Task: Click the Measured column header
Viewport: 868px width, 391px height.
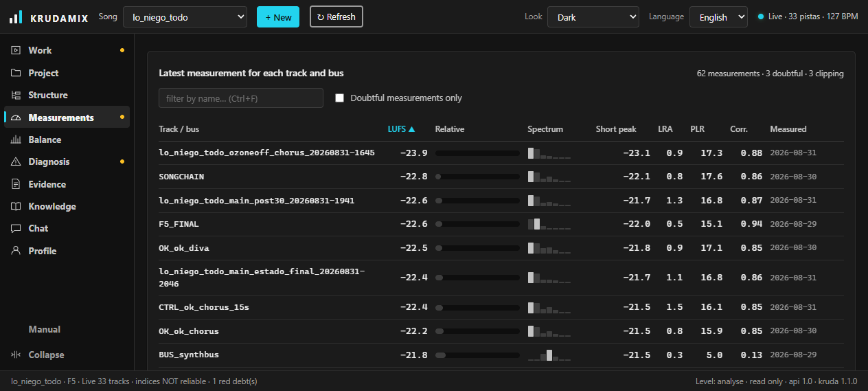Action: [788, 129]
